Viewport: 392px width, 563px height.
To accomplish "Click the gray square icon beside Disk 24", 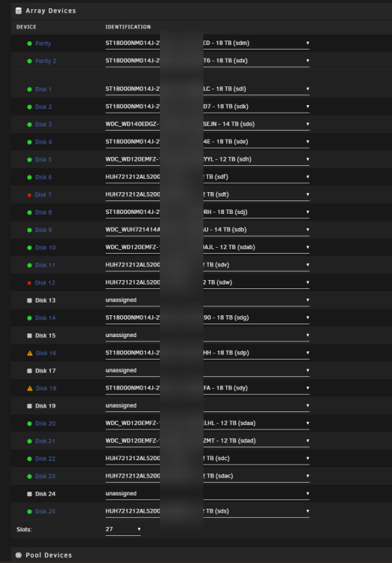I will point(29,494).
